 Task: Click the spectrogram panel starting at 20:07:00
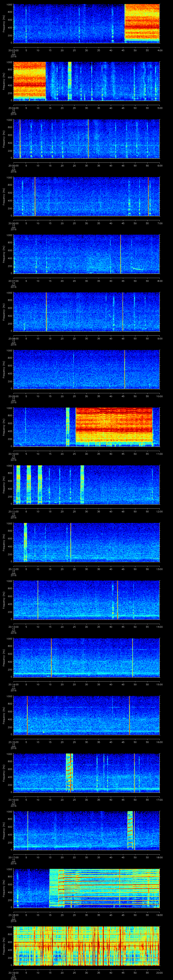(86, 254)
